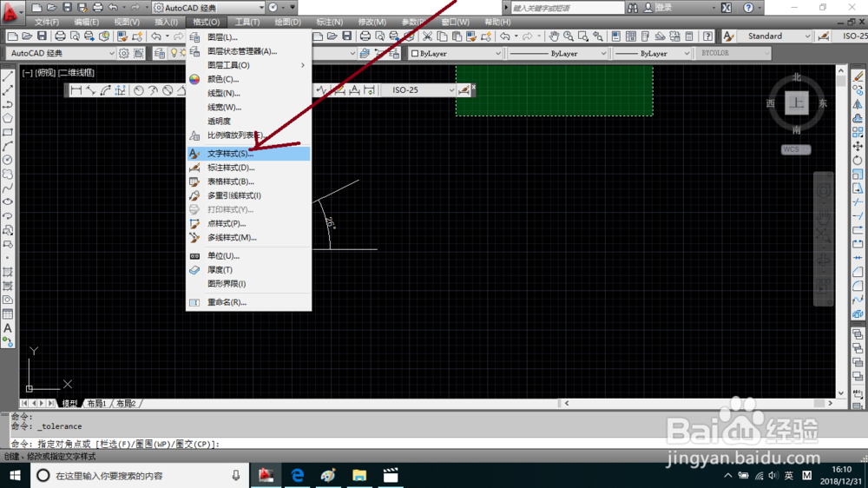Select the Mirror modify tool
The height and width of the screenshot is (488, 868).
858,104
